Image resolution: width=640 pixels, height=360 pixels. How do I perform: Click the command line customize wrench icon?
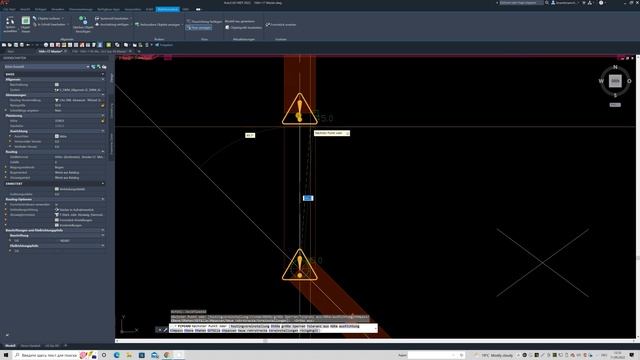pos(165,329)
